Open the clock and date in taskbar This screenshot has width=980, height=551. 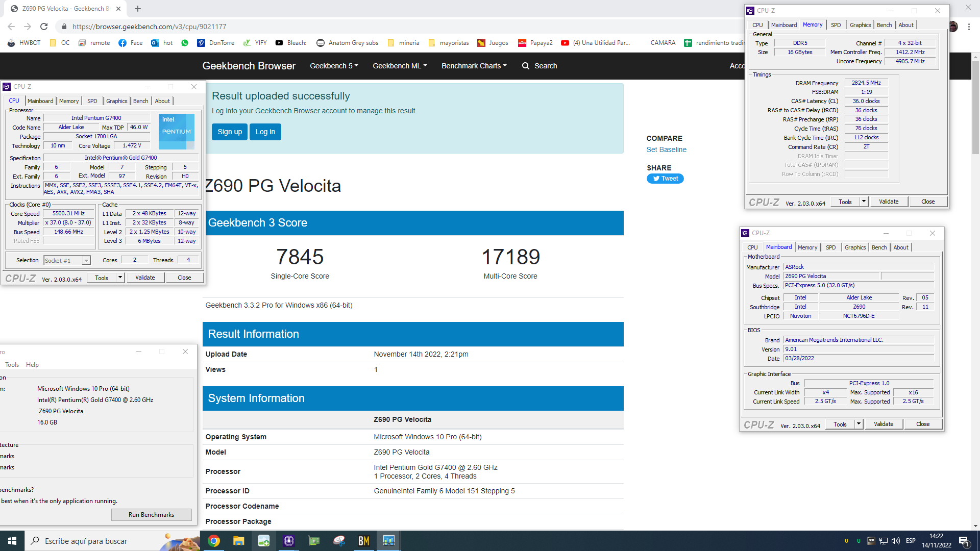point(937,541)
